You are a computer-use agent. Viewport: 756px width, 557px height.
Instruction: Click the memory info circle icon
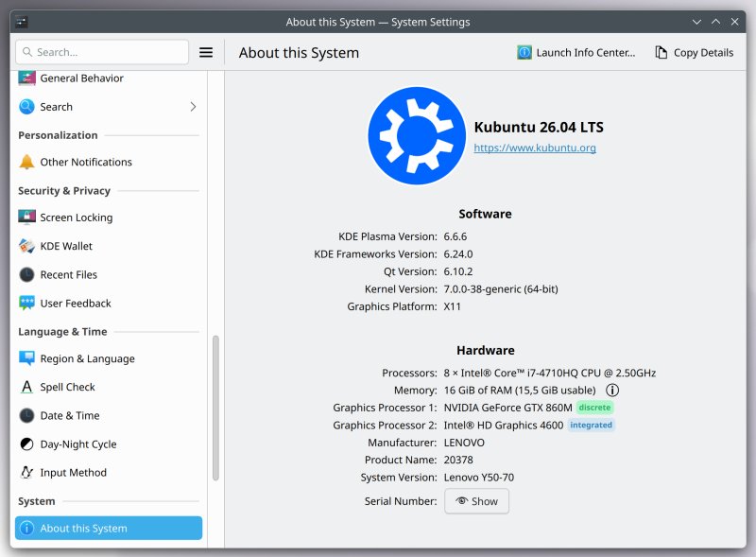pos(611,390)
